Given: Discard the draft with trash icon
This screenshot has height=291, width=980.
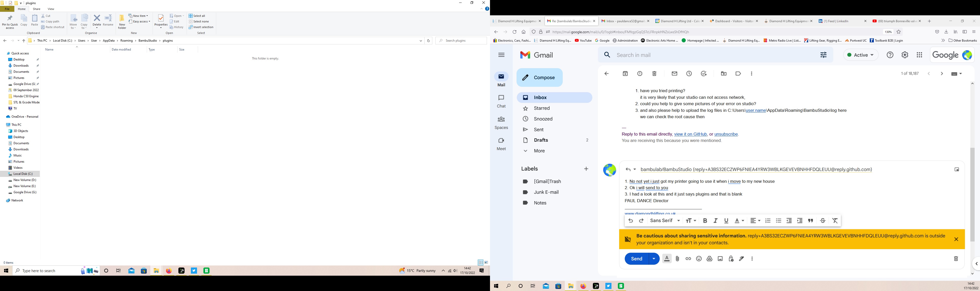Looking at the screenshot, I should coord(956,259).
